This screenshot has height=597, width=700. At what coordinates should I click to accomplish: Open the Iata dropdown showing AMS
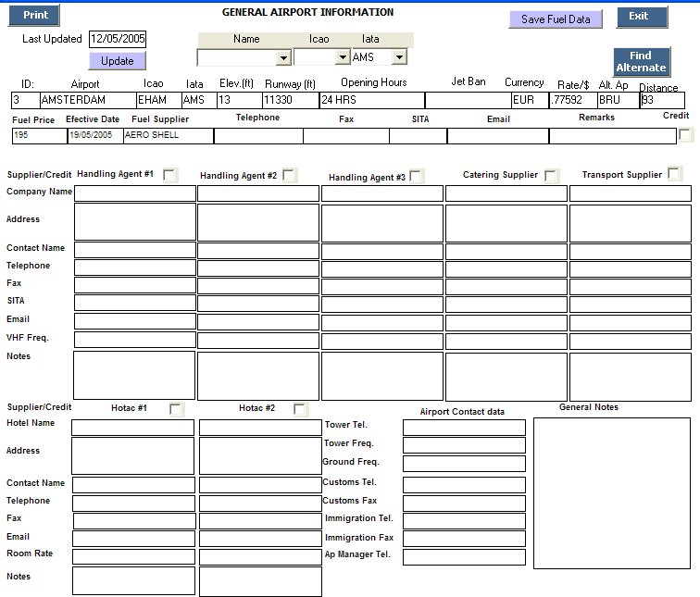[x=400, y=56]
